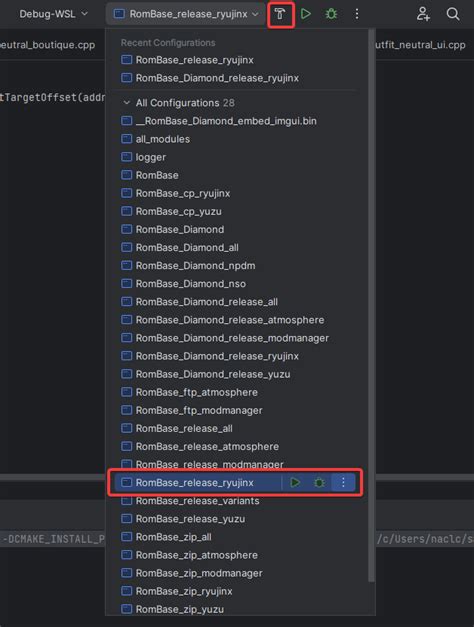Image resolution: width=474 pixels, height=627 pixels.
Task: Select RomBase_zip_atmosphere
Action: click(236, 555)
